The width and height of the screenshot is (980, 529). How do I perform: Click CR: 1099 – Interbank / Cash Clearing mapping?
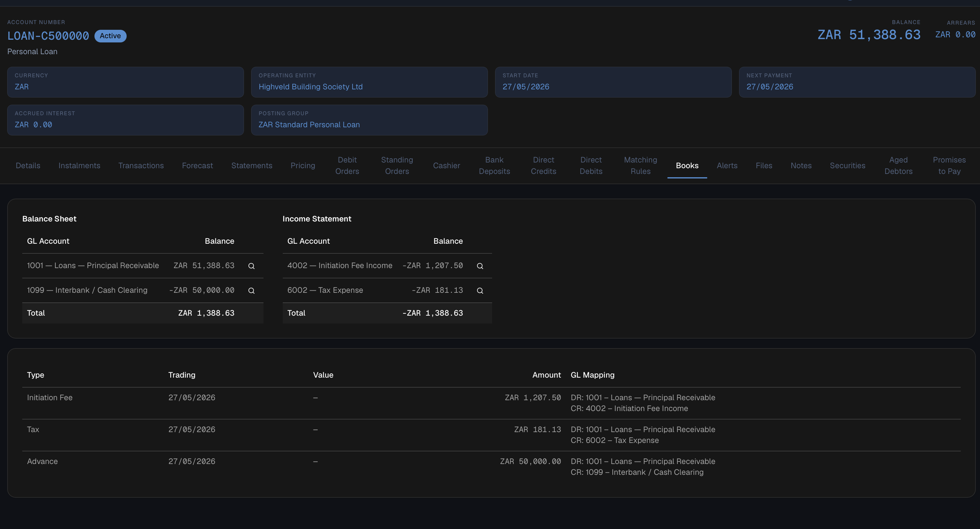pos(637,473)
